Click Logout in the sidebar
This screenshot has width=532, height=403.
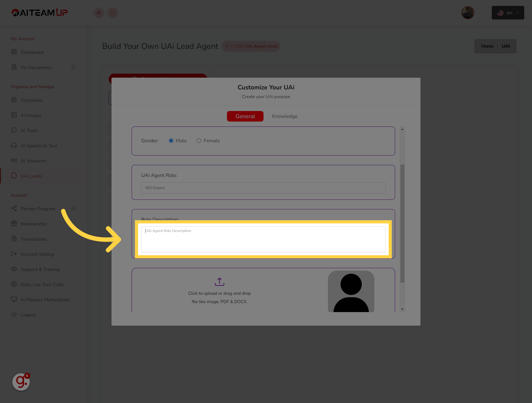(28, 315)
